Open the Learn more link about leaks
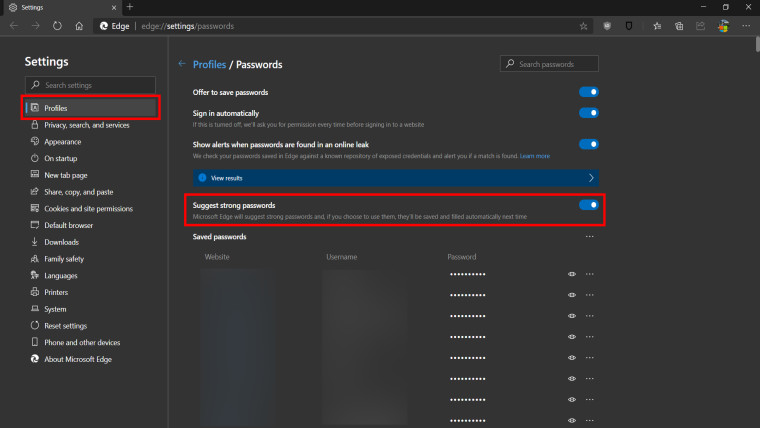The width and height of the screenshot is (760, 428). (535, 156)
